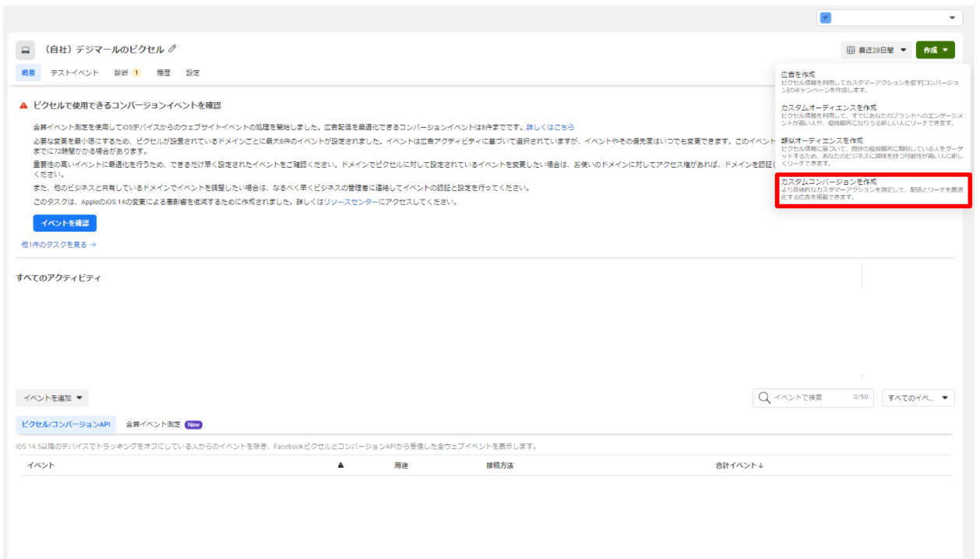Viewport: 980px width, 559px height.
Task: Click the 用途 column header
Action: tap(402, 465)
